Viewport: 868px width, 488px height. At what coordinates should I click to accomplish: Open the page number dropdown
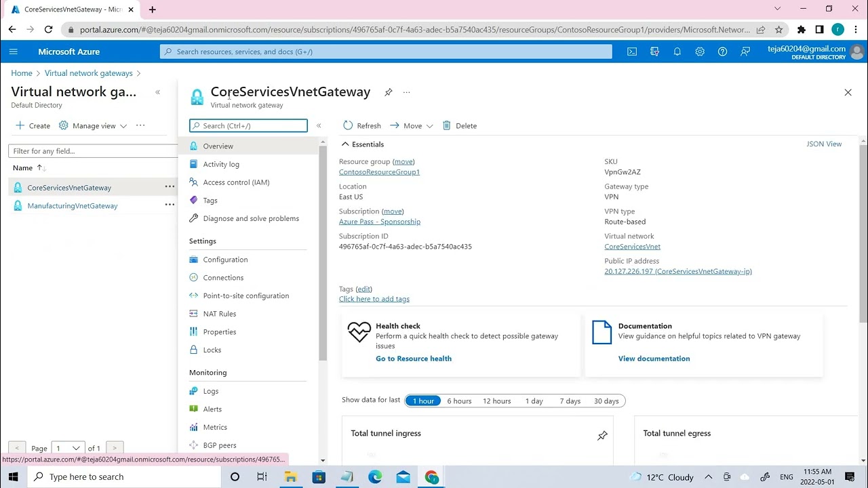click(68, 448)
